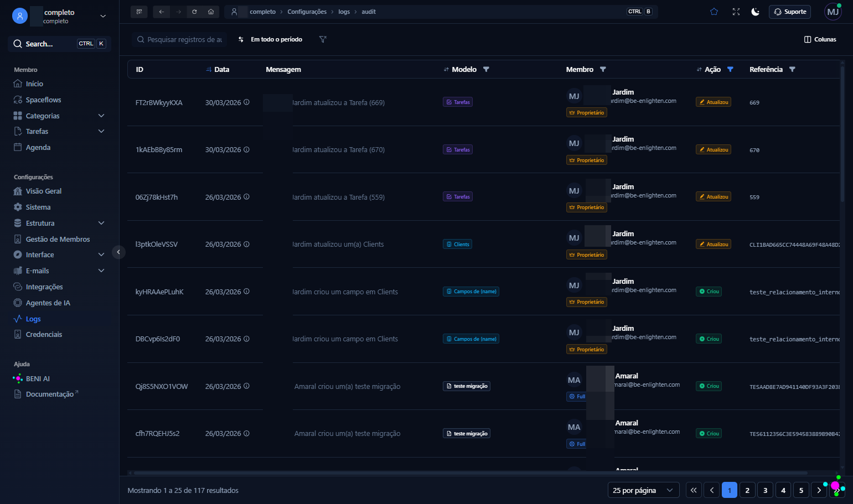Expand the Interface menu
The width and height of the screenshot is (853, 504).
101,254
